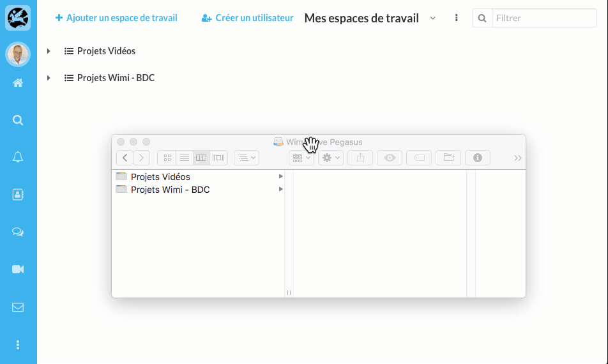The height and width of the screenshot is (364, 608).
Task: Click the Finder Get Info button
Action: point(477,158)
